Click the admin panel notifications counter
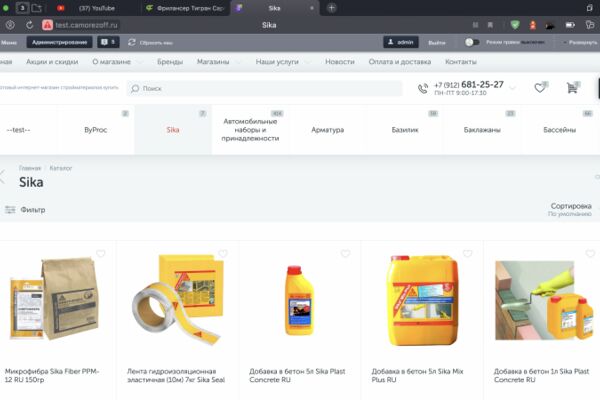The width and height of the screenshot is (600, 400). point(108,42)
